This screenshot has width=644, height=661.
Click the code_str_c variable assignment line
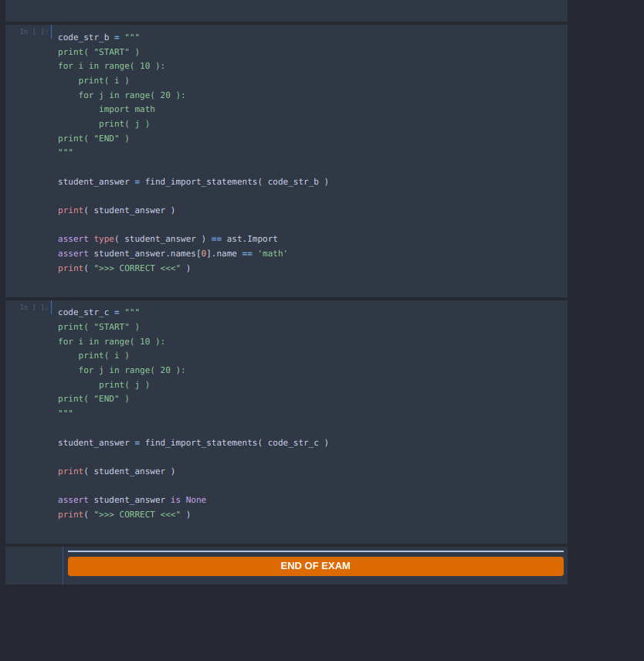tap(99, 313)
